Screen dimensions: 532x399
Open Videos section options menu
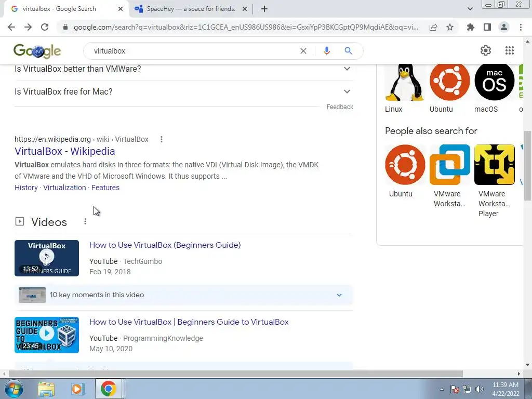(x=85, y=221)
